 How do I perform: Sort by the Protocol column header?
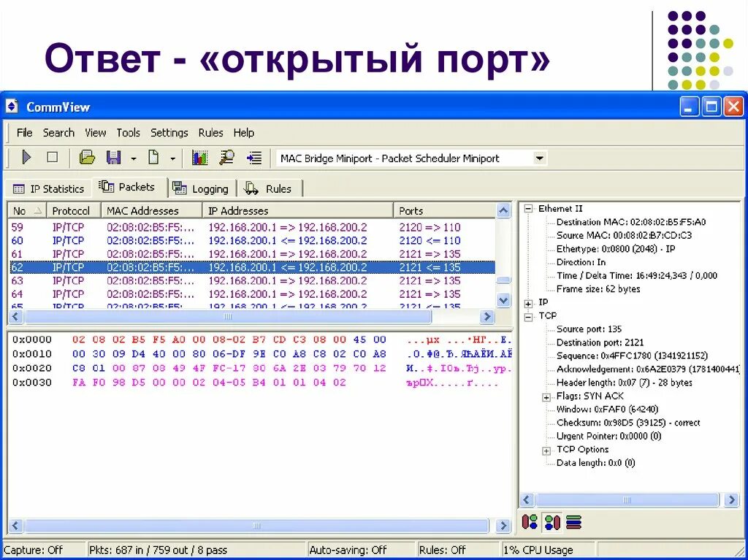pos(74,211)
